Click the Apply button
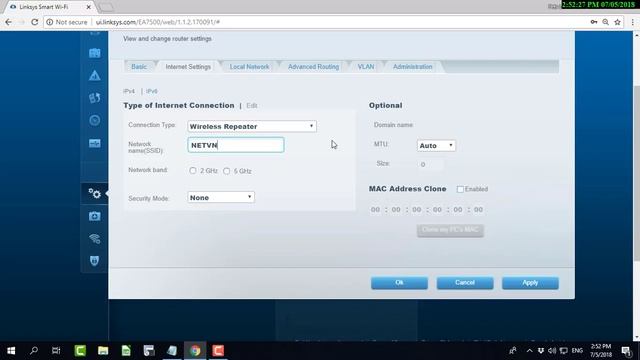The height and width of the screenshot is (360, 640). pos(530,283)
